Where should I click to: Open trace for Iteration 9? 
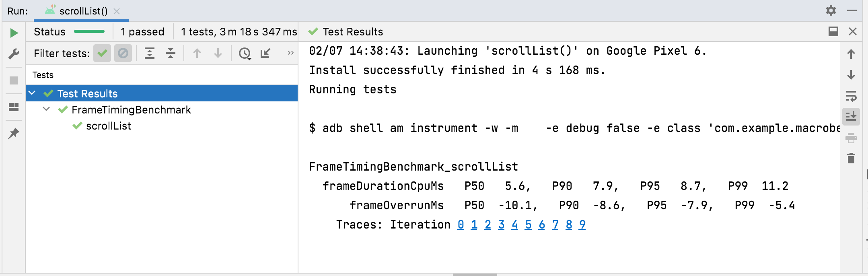[582, 225]
